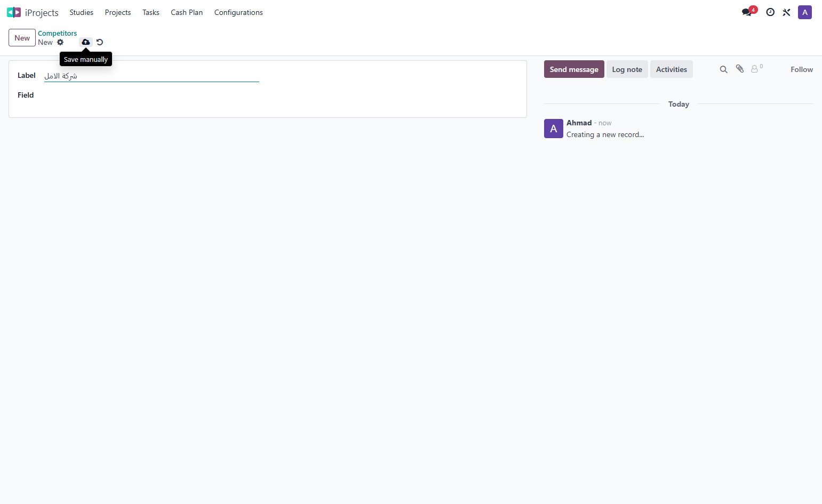Viewport: 822px width, 504px height.
Task: Open the Projects menu
Action: click(118, 12)
